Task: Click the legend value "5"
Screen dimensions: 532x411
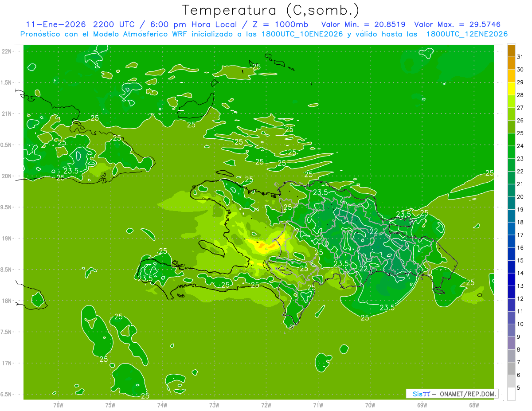Action: (x=519, y=388)
